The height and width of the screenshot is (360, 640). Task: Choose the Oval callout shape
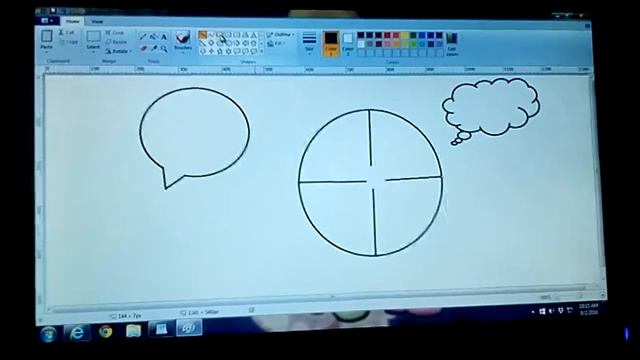pos(245,51)
